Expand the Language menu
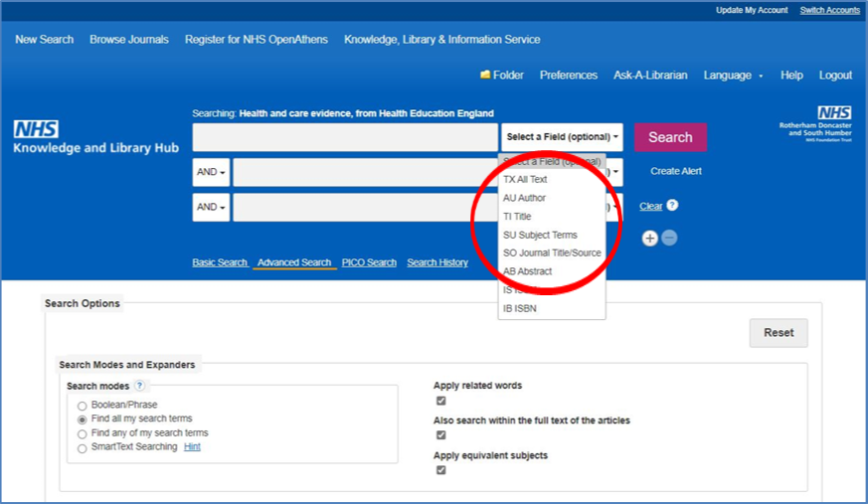The height and width of the screenshot is (504, 868). tap(733, 76)
